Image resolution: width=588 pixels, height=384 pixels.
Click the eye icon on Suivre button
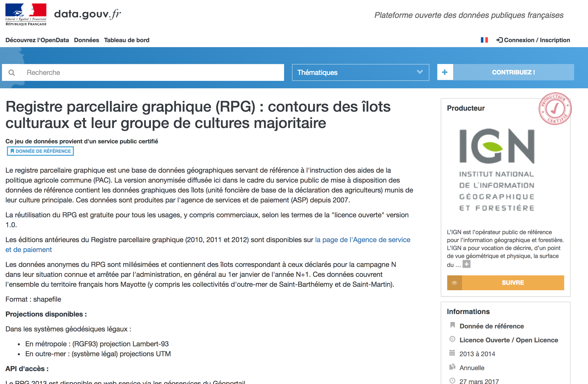[454, 283]
